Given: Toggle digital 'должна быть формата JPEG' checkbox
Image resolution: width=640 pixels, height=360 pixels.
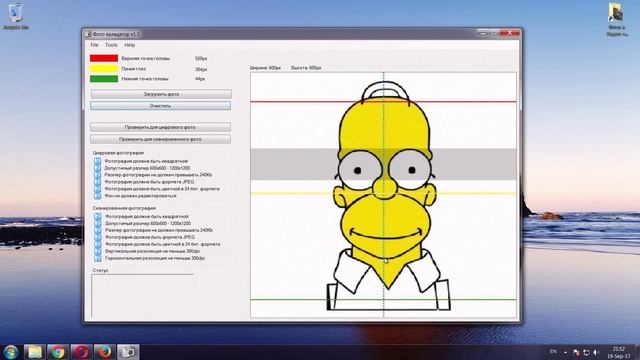Looking at the screenshot, I should (97, 182).
